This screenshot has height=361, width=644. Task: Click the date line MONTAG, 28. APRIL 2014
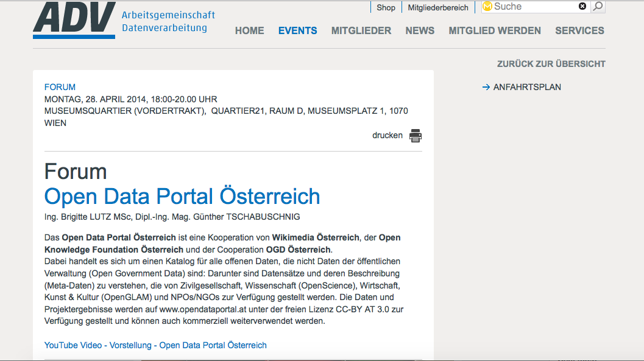[130, 99]
